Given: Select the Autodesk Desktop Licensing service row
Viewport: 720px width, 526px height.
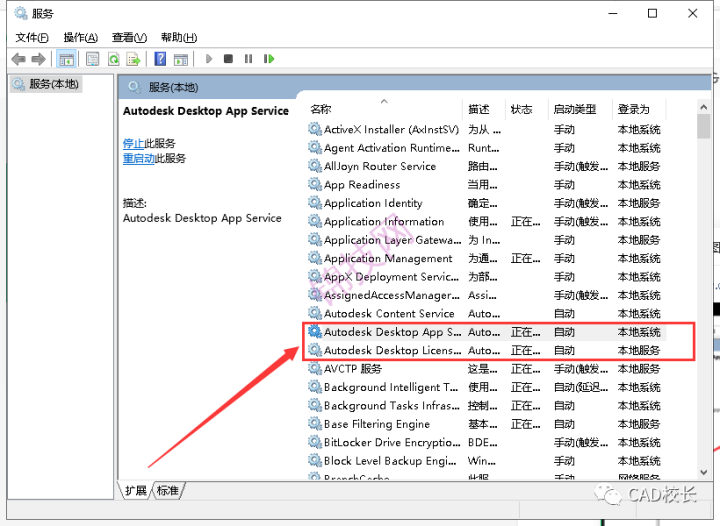Looking at the screenshot, I should pyautogui.click(x=392, y=351).
